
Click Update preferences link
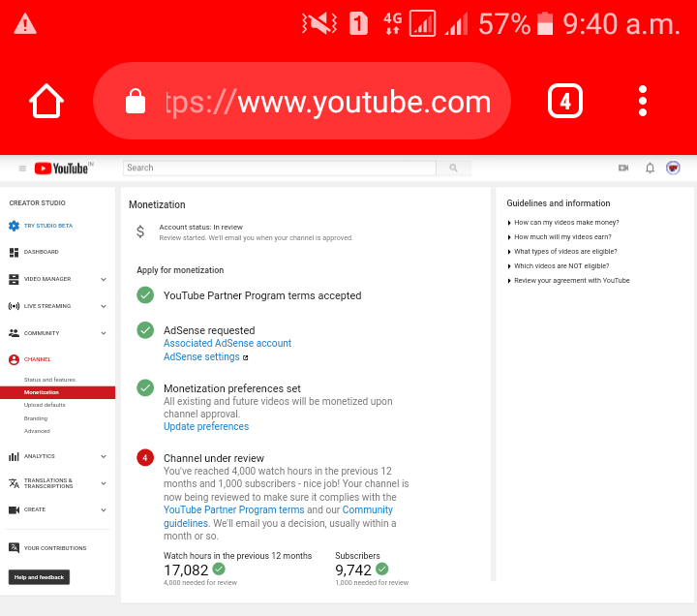click(x=206, y=426)
